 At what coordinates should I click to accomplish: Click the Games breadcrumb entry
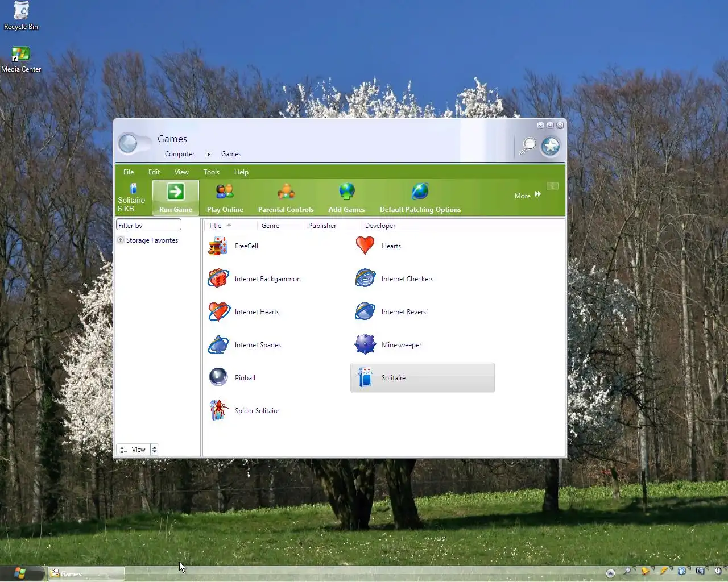[231, 154]
